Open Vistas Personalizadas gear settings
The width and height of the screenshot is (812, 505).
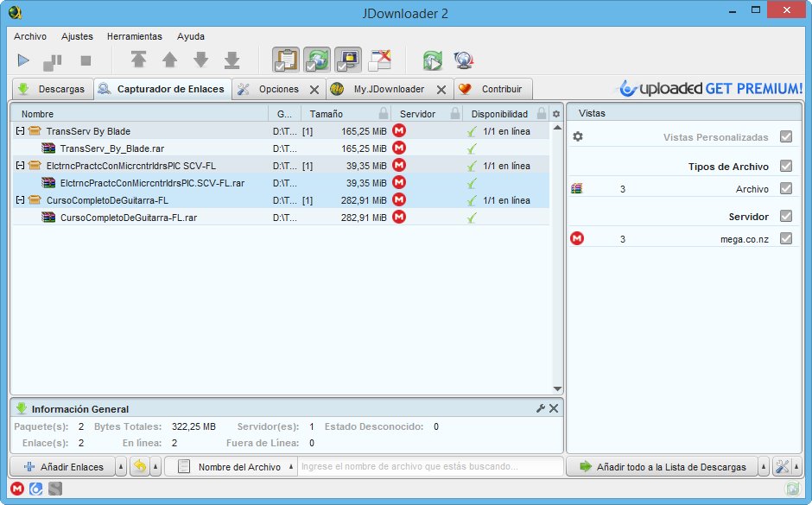pyautogui.click(x=578, y=136)
